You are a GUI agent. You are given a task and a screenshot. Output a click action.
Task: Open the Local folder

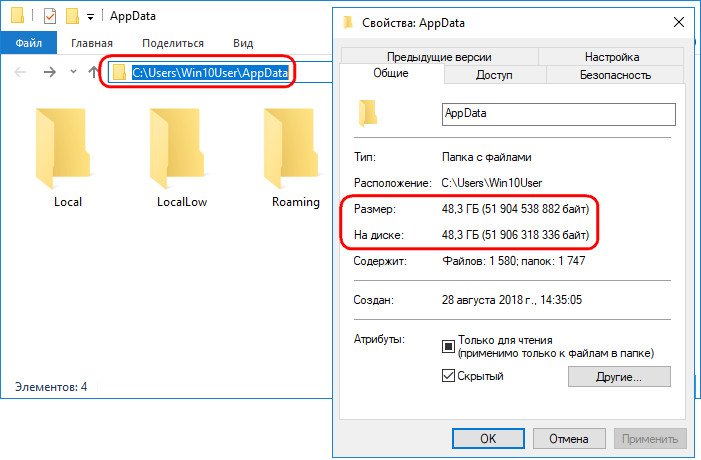tap(63, 157)
